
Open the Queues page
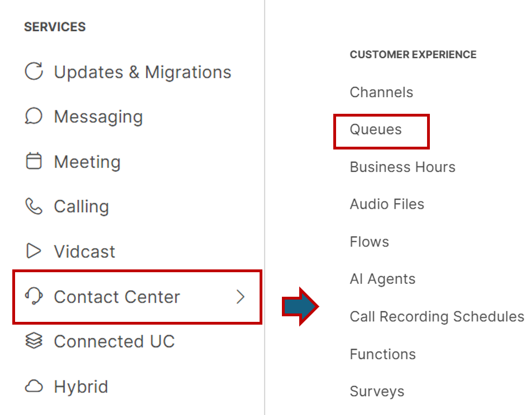pos(376,130)
